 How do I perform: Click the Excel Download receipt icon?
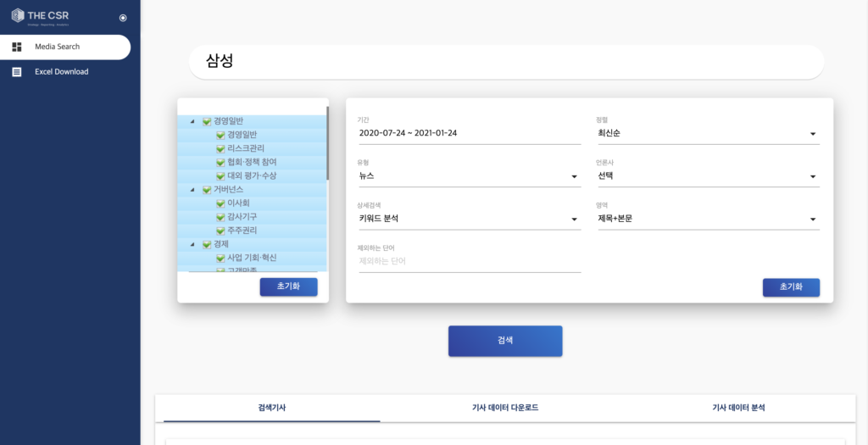coord(17,72)
